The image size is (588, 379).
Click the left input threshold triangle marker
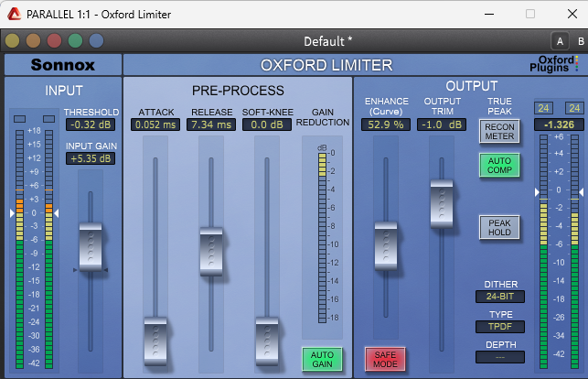[x=12, y=213]
